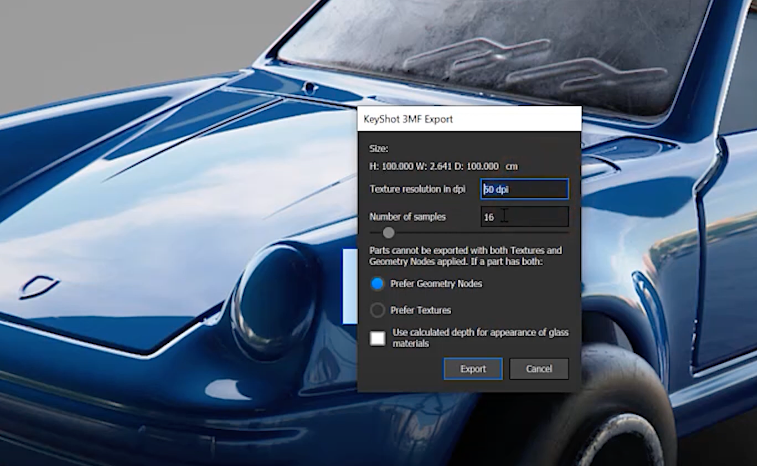Cancel the 3MF export dialog

[539, 369]
